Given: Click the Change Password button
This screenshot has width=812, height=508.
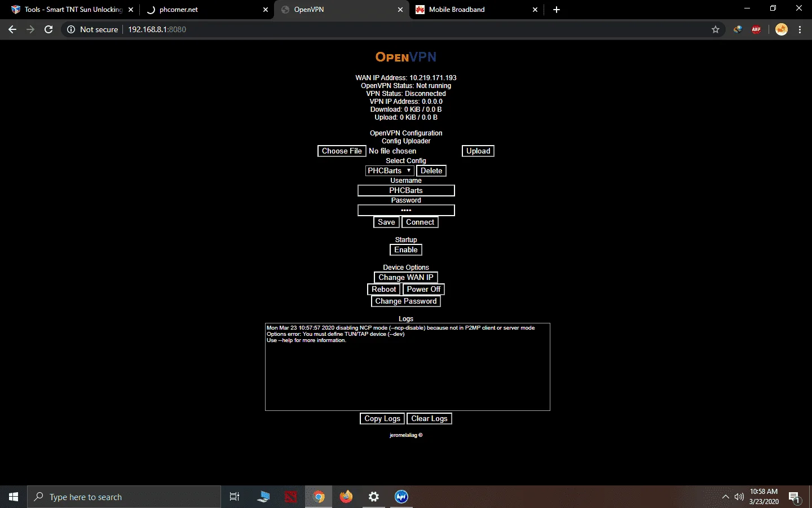Looking at the screenshot, I should [406, 301].
